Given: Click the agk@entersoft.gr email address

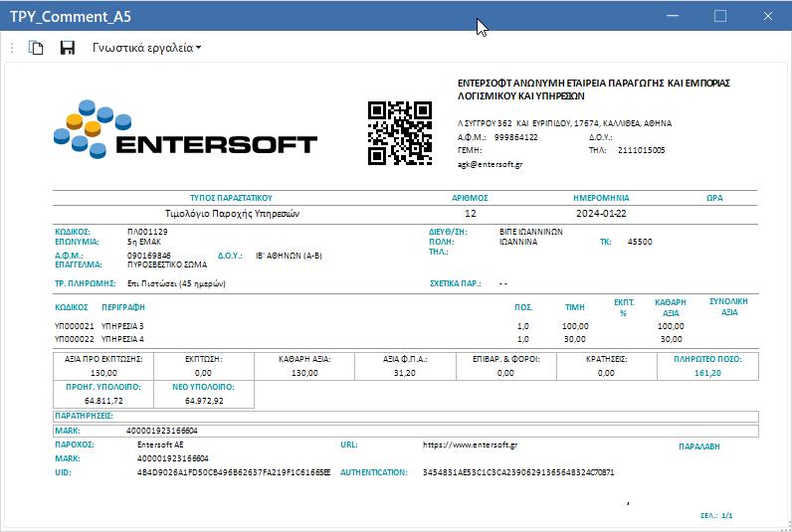Looking at the screenshot, I should pyautogui.click(x=490, y=164).
